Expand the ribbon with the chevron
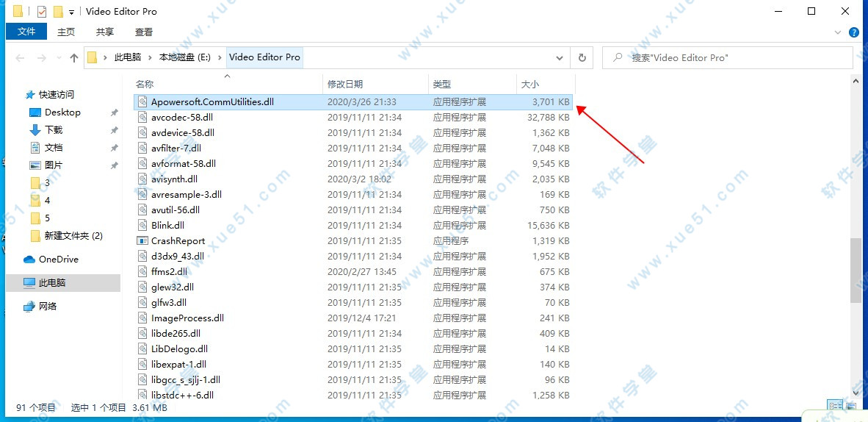 838,33
